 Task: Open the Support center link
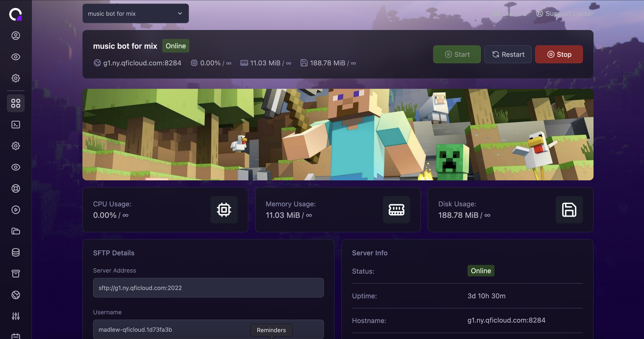click(x=565, y=14)
